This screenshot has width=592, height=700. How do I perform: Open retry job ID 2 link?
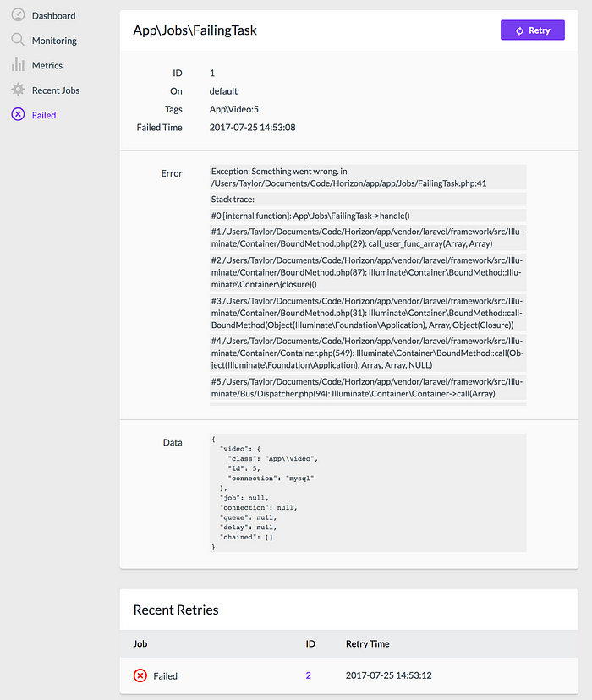tap(309, 675)
